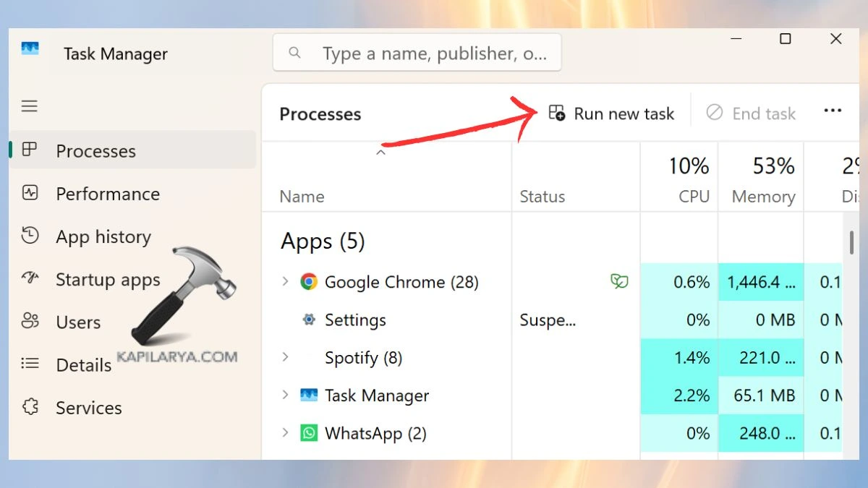868x488 pixels.
Task: Sort processes by Memory column
Action: (x=762, y=196)
